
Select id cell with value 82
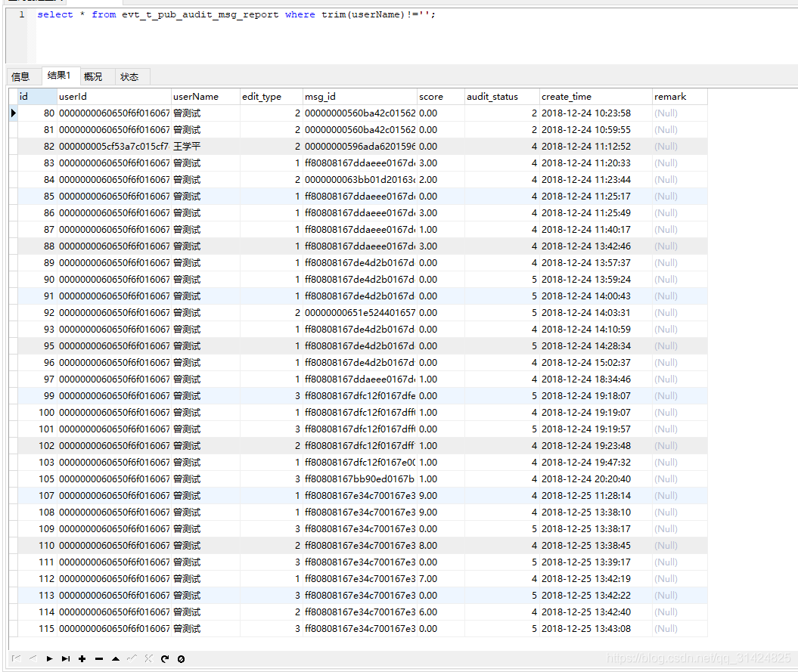[38, 147]
